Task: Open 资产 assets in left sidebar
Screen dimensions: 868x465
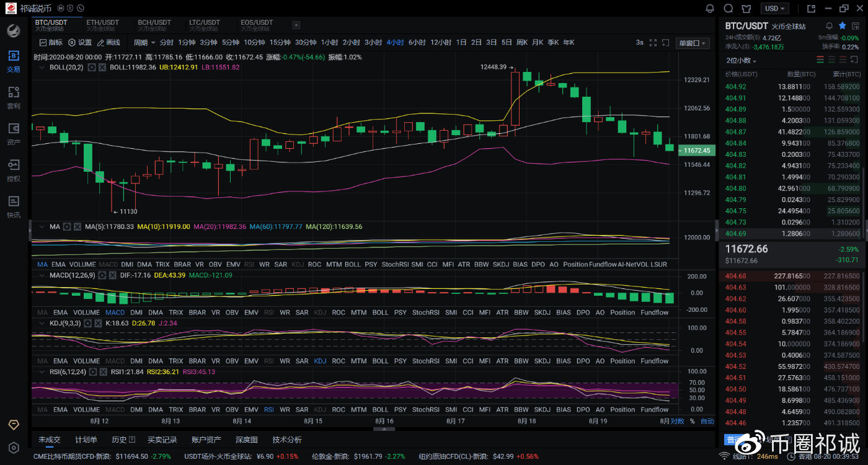Action: point(14,134)
